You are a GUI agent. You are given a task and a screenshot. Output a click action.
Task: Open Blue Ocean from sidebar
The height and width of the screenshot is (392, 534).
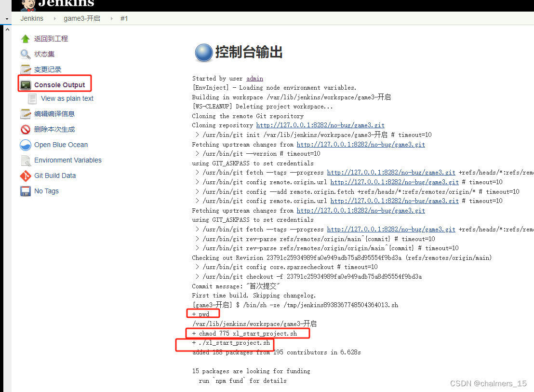point(61,145)
